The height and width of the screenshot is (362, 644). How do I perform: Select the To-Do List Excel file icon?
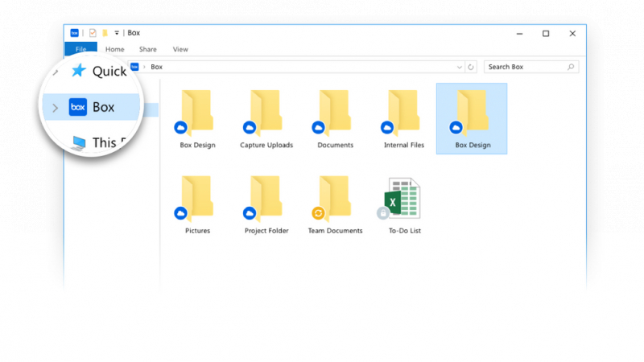401,198
